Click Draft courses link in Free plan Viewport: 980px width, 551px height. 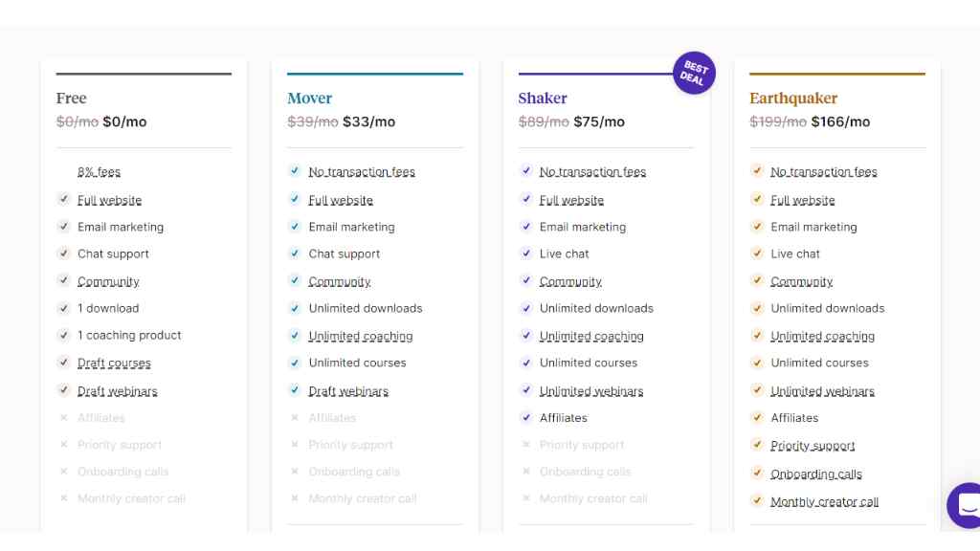point(114,363)
